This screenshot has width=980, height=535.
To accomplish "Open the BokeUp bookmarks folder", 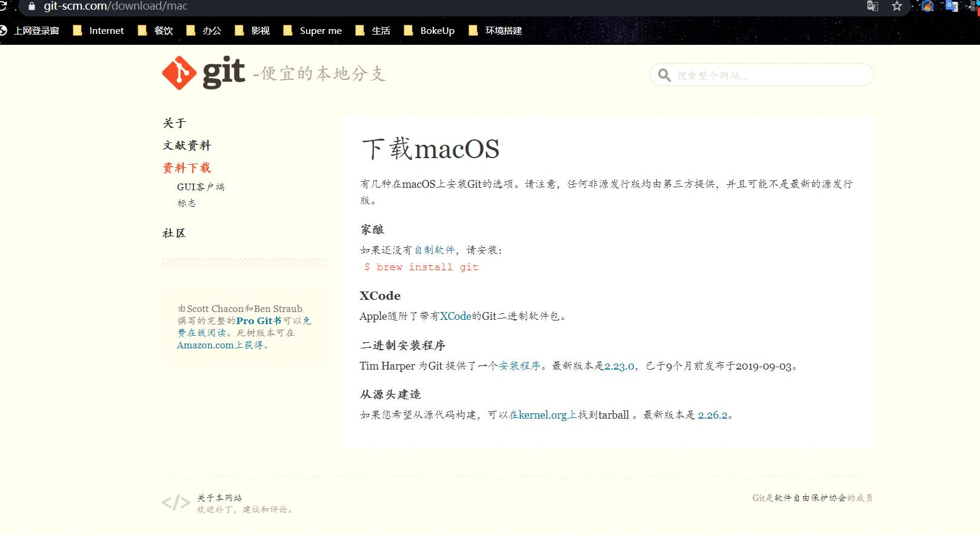I will click(429, 30).
